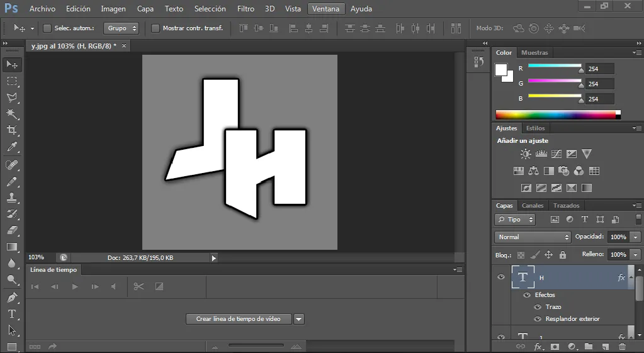644x353 pixels.
Task: Select the Dodge tool
Action: tap(12, 279)
